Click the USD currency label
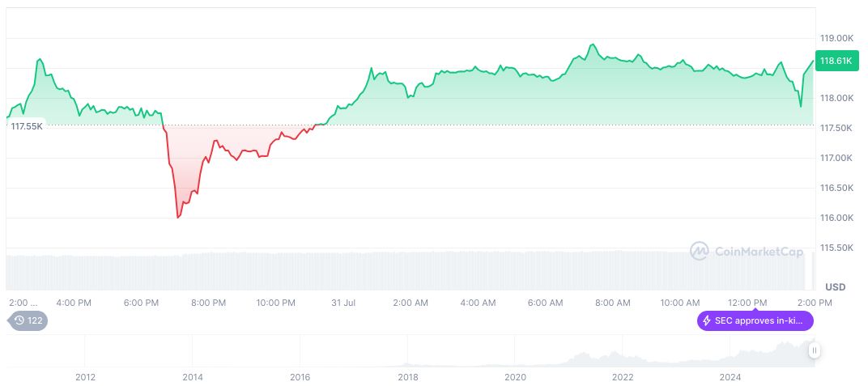Image resolution: width=868 pixels, height=386 pixels. (835, 287)
